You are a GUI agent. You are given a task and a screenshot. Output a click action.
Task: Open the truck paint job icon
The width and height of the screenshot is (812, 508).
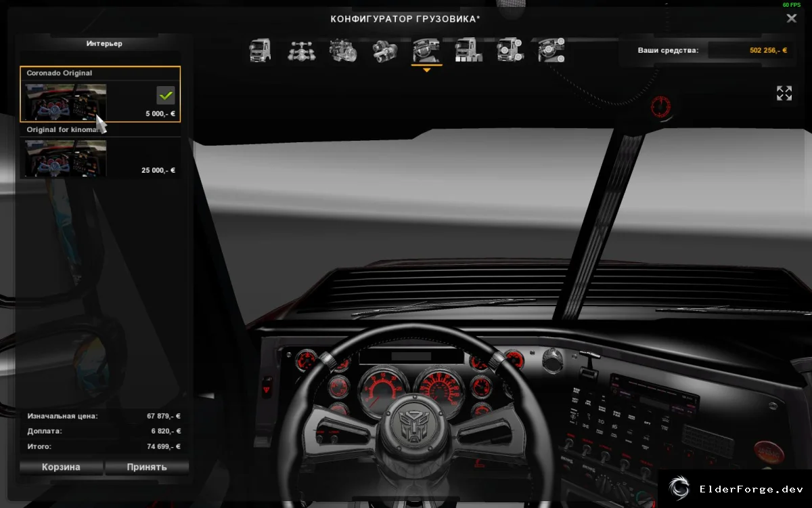pyautogui.click(x=468, y=51)
